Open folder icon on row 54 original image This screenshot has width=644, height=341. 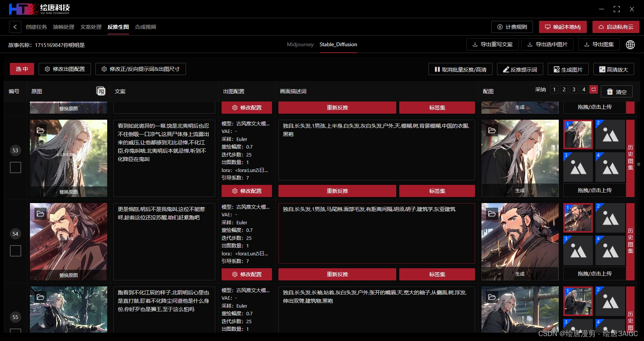[x=41, y=214]
